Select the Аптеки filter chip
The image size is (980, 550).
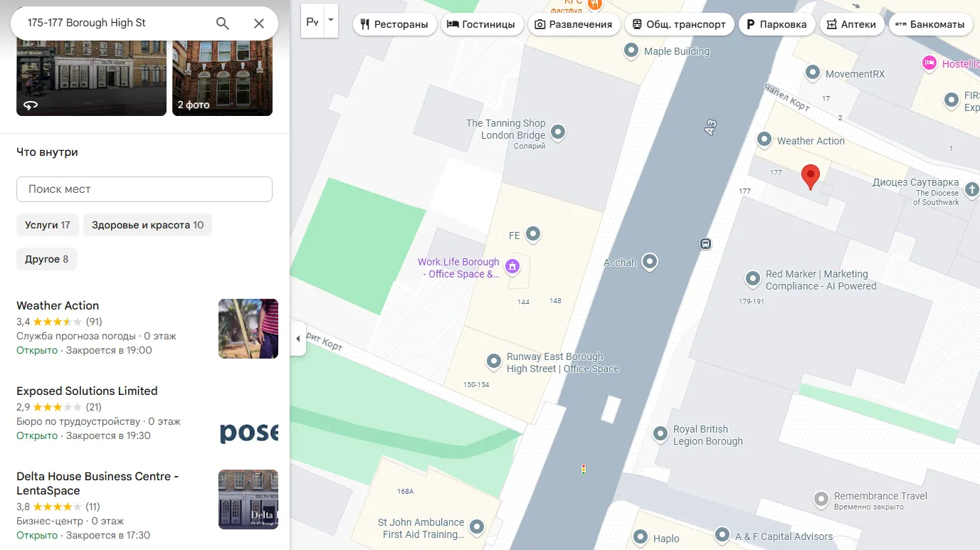pos(852,24)
